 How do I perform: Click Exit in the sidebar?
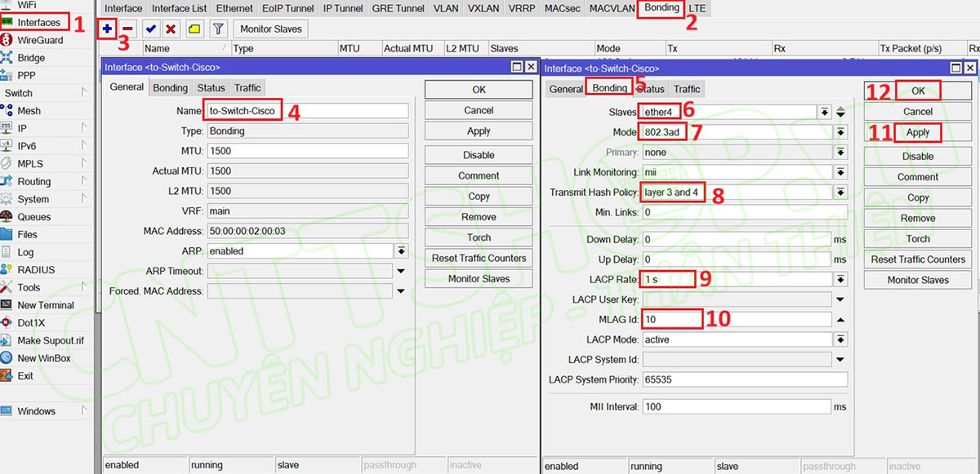click(x=25, y=376)
